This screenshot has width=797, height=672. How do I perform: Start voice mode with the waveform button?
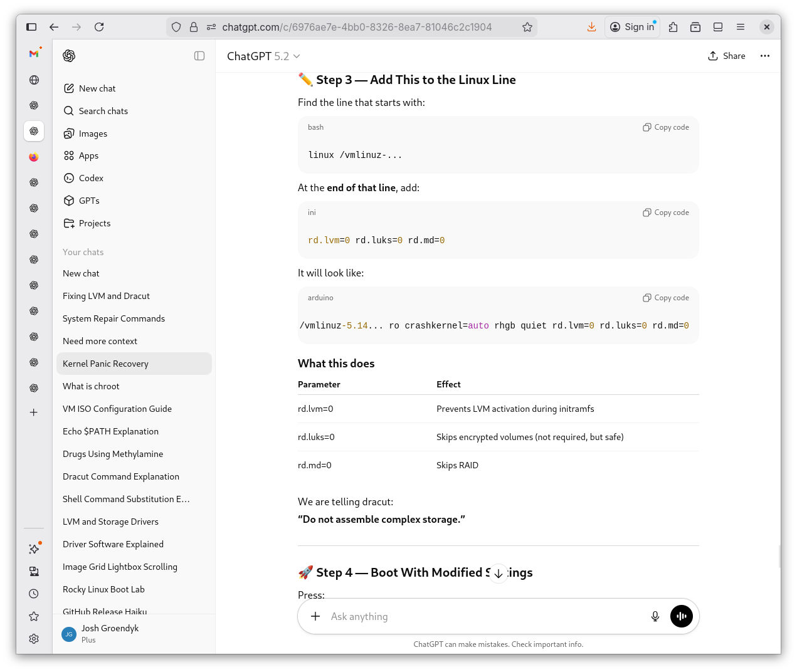681,616
